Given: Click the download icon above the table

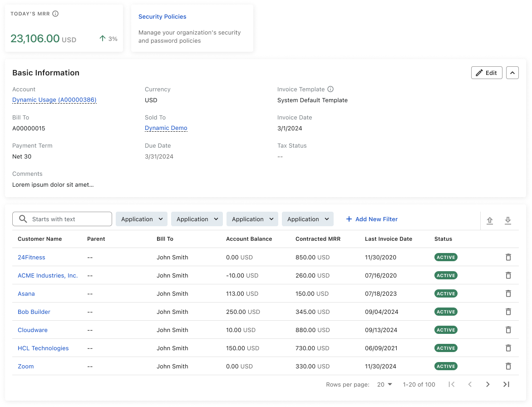Looking at the screenshot, I should coord(508,221).
